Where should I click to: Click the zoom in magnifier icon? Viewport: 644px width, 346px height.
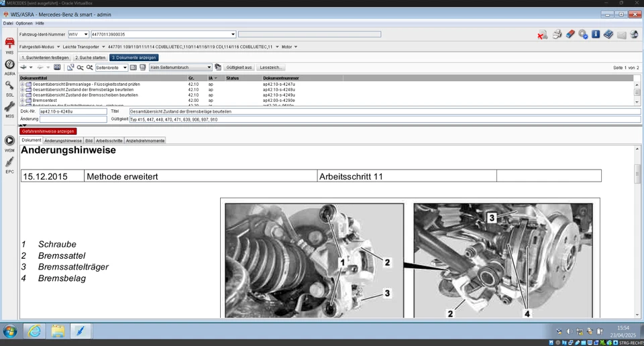click(x=89, y=67)
